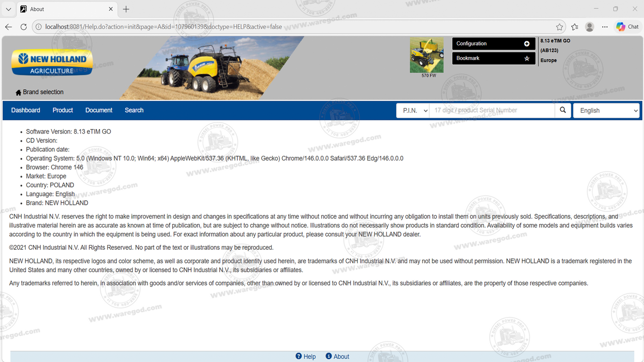
Task: Click the "(AB123)" label near Configuration
Action: coord(550,50)
